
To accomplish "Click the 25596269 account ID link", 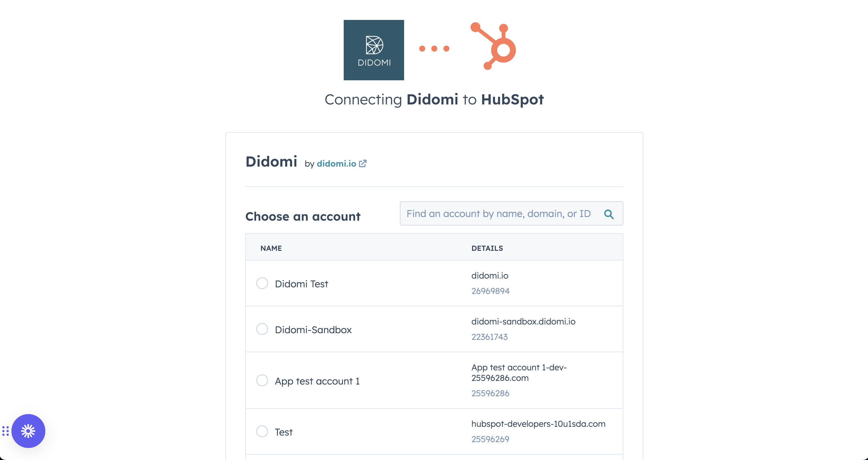I will tap(490, 439).
